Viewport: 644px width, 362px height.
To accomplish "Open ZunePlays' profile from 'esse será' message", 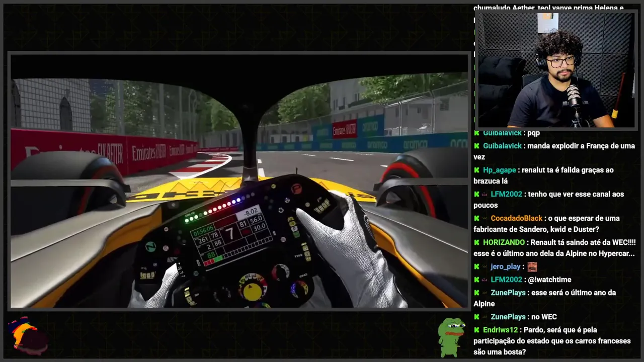I will [x=508, y=293].
